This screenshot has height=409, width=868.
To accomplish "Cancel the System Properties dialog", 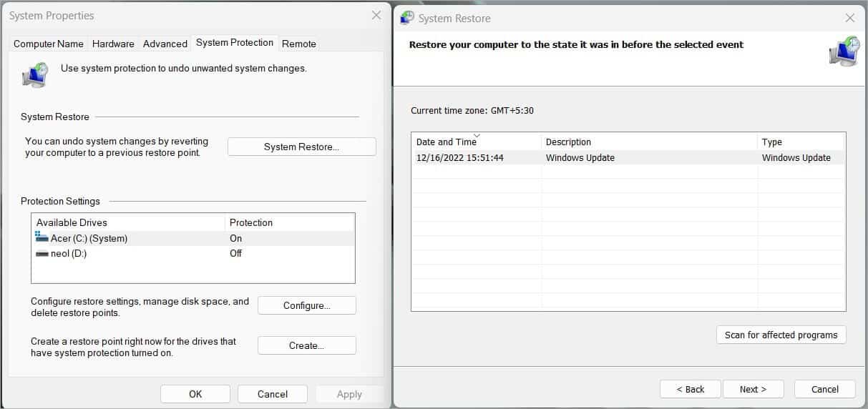I will [273, 394].
